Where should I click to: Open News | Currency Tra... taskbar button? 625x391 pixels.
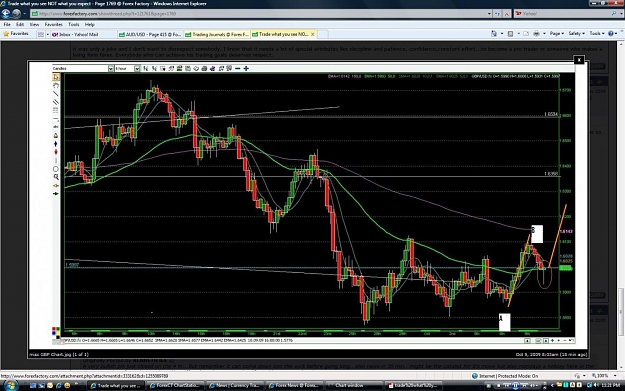235,385
